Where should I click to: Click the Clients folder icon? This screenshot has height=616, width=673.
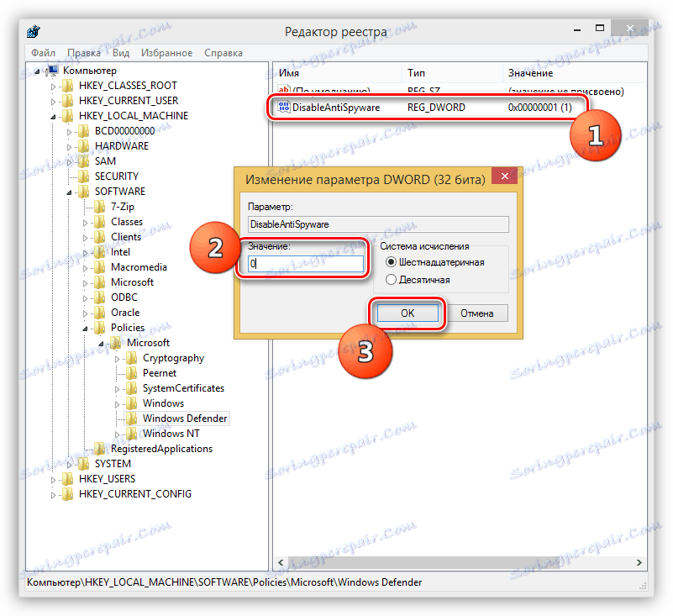pos(100,237)
